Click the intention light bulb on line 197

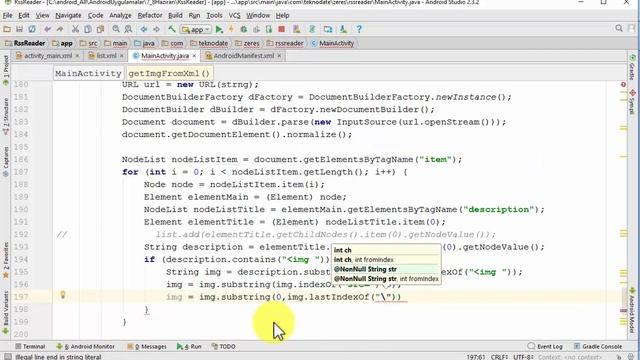coord(63,295)
